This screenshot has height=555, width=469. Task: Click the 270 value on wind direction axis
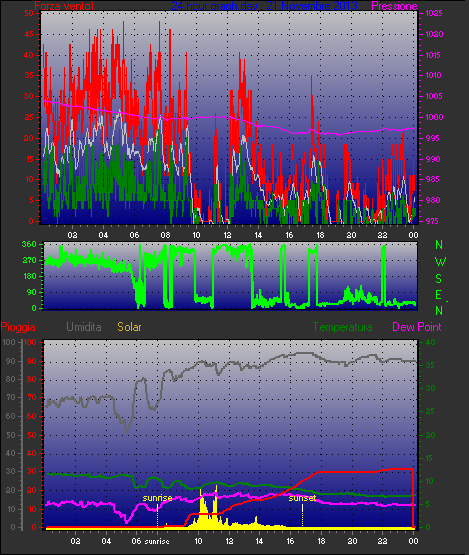coord(29,261)
